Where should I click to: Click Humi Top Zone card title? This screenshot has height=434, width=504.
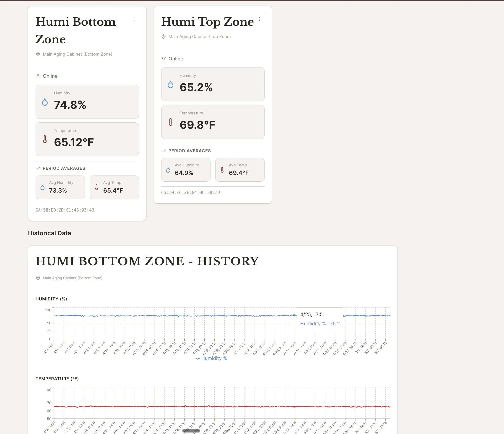pyautogui.click(x=208, y=22)
